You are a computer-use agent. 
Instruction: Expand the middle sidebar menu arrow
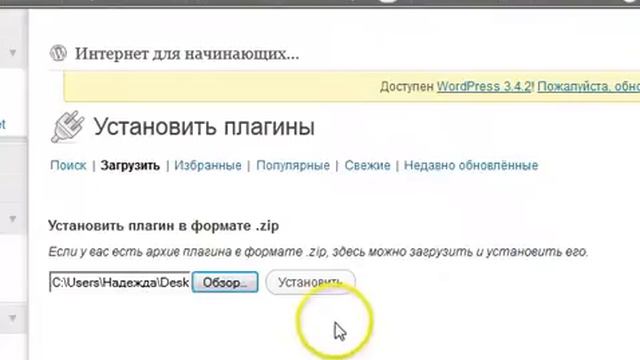pyautogui.click(x=13, y=219)
